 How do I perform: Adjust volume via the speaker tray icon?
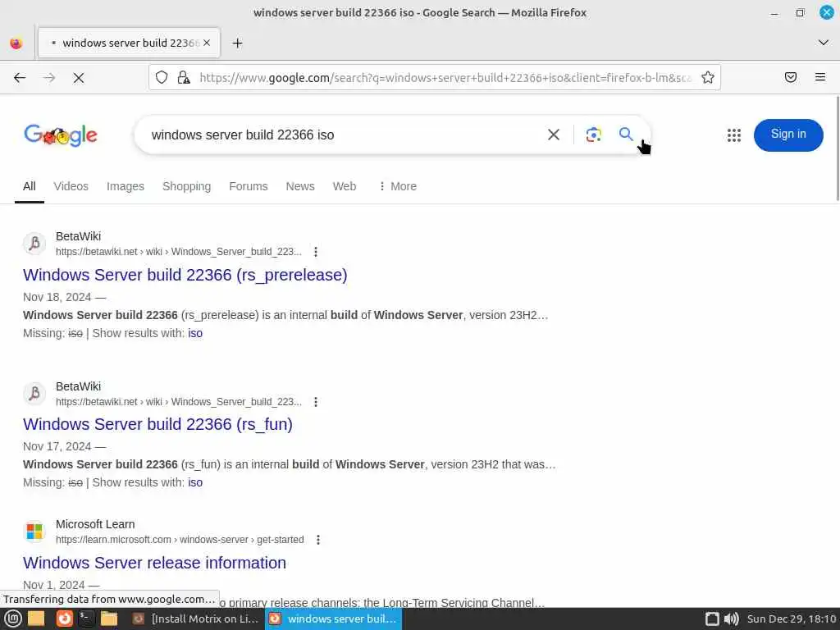click(731, 619)
